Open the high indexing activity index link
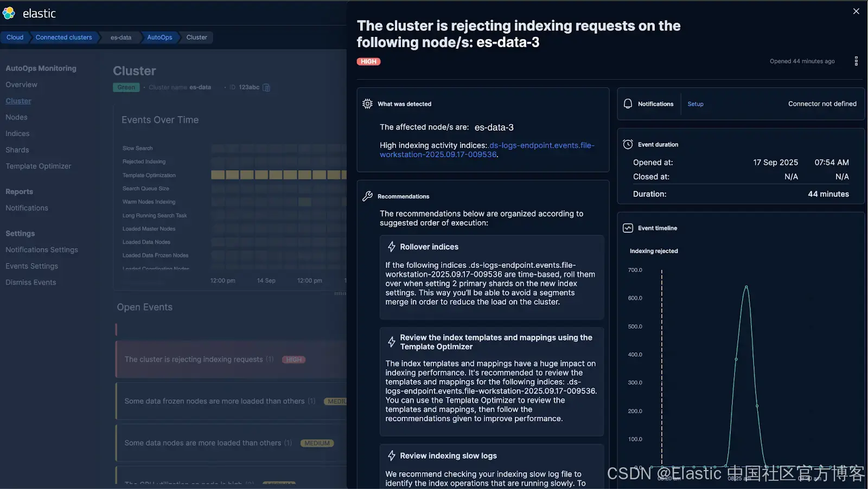 click(x=487, y=150)
